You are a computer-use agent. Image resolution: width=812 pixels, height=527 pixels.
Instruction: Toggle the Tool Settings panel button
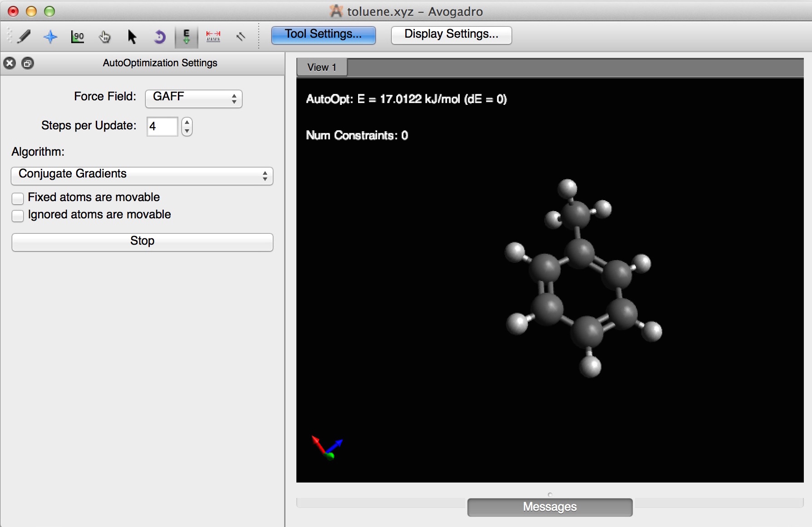(323, 35)
